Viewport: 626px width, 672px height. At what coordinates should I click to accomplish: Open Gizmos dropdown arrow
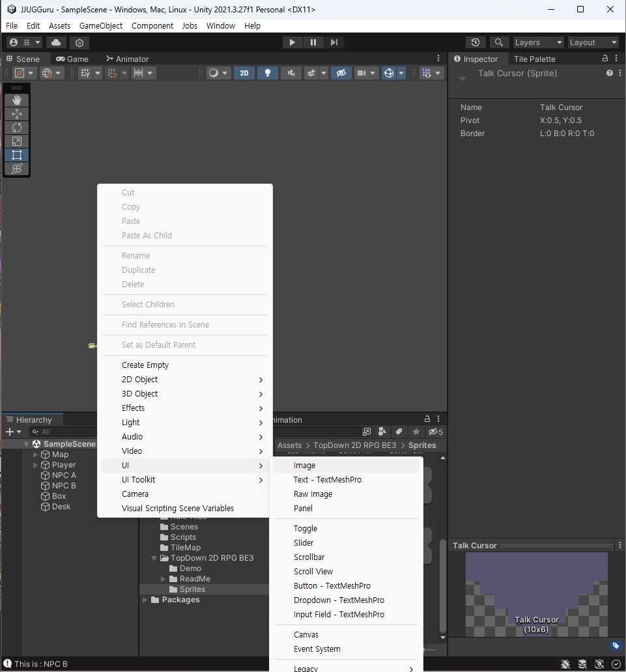(x=401, y=73)
